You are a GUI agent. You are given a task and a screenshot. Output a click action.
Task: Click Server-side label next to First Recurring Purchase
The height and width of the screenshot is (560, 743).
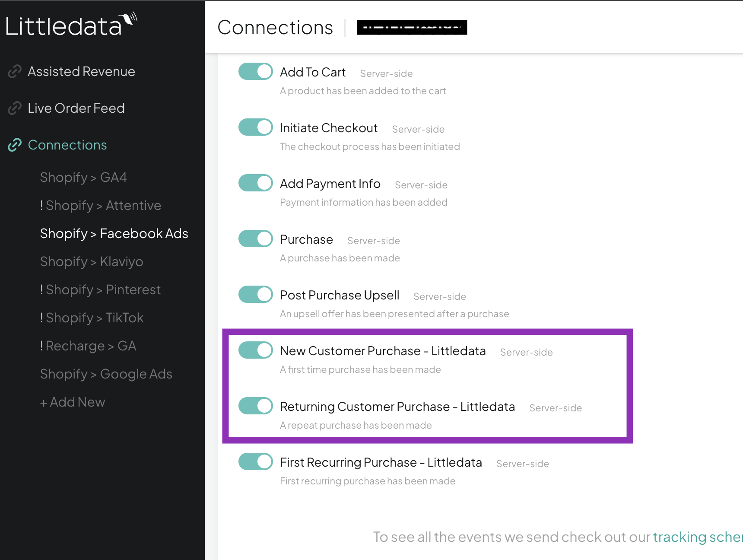523,464
